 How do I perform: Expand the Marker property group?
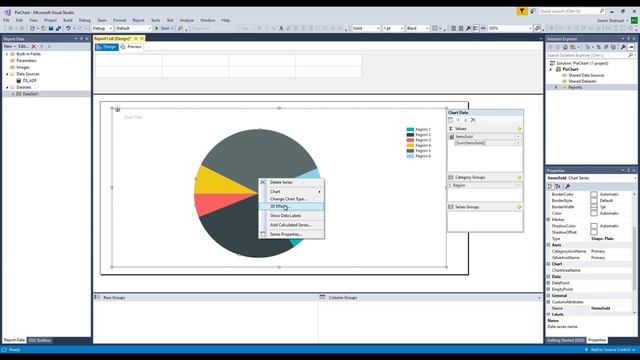(549, 220)
